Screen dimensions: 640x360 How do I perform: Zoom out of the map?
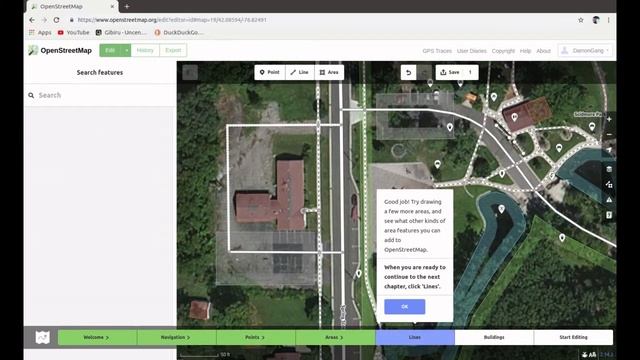tap(609, 135)
